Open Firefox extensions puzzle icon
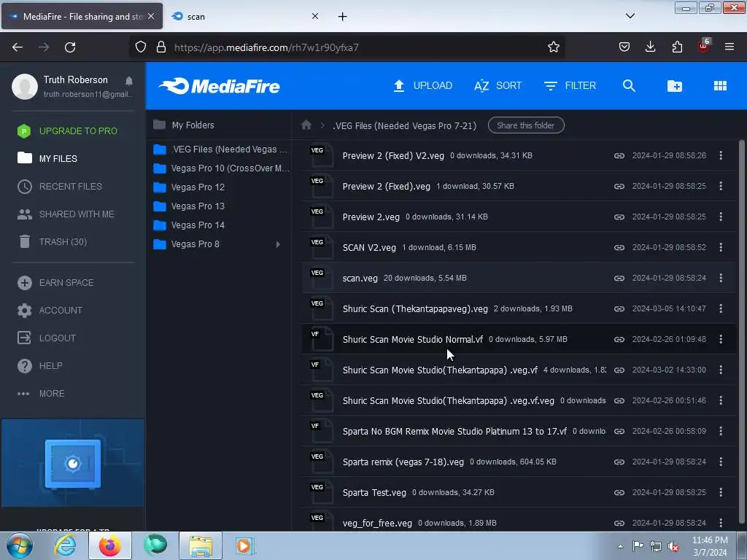This screenshot has width=747, height=560. pyautogui.click(x=677, y=47)
